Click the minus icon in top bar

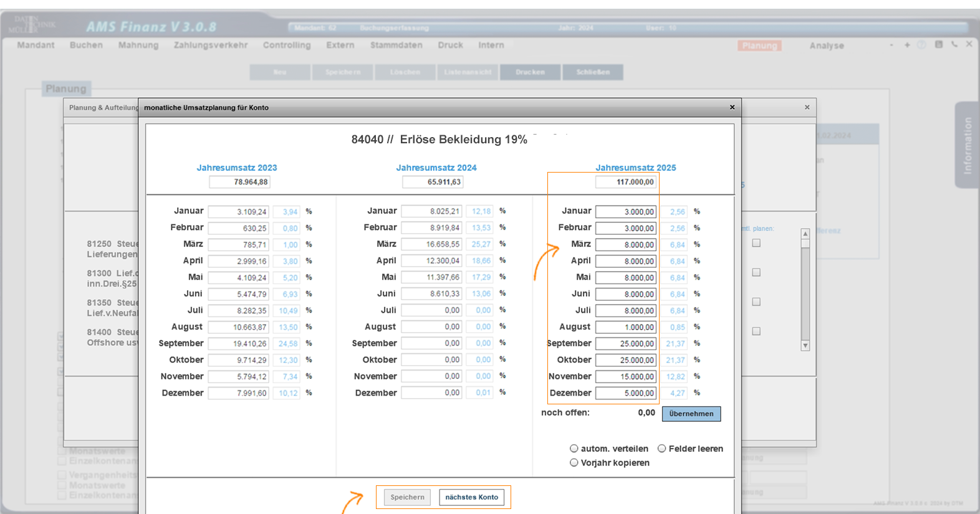point(891,45)
